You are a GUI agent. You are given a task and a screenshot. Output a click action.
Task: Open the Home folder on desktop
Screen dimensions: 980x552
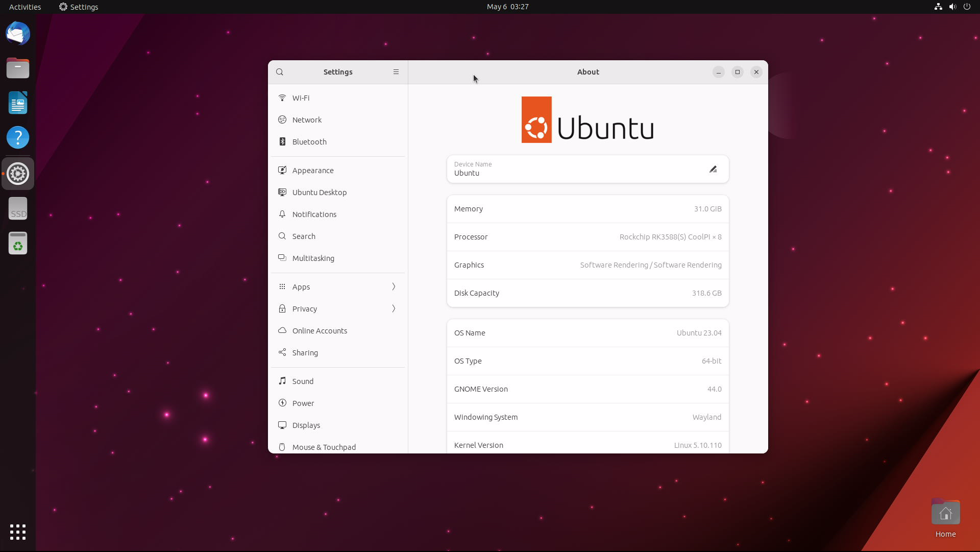(945, 519)
